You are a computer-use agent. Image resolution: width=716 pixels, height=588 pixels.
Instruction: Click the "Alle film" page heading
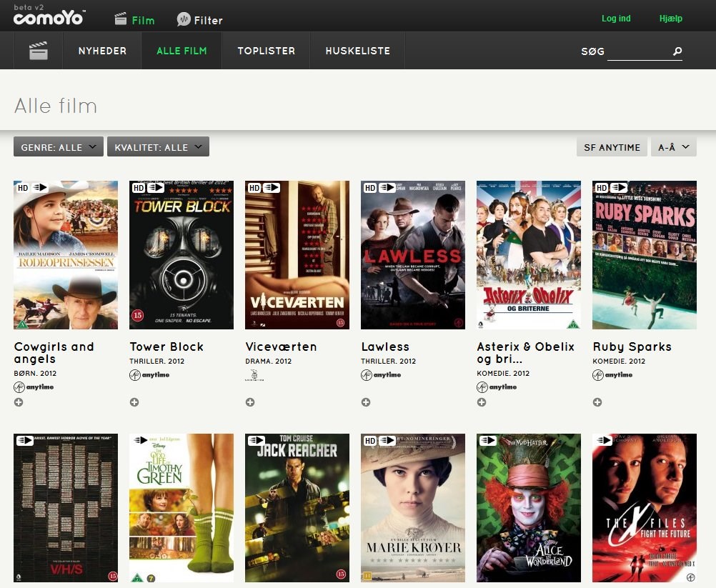55,106
